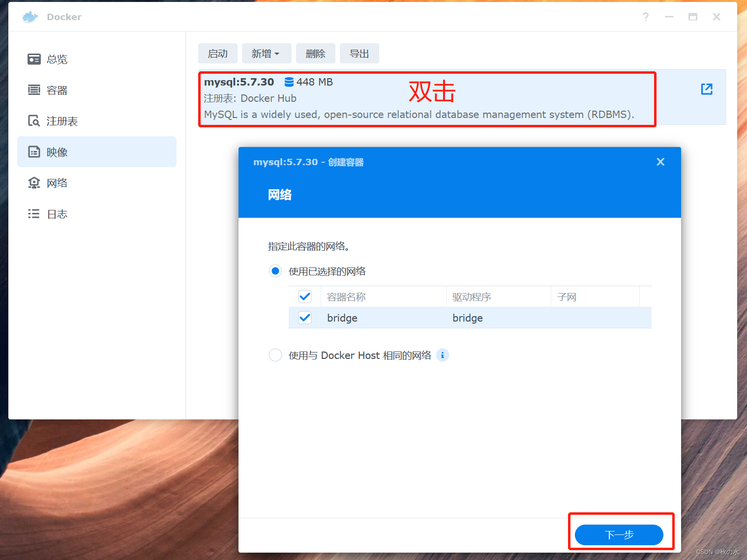Screen dimensions: 747x560
Task: Click the 驱动程序 column header
Action: point(499,297)
